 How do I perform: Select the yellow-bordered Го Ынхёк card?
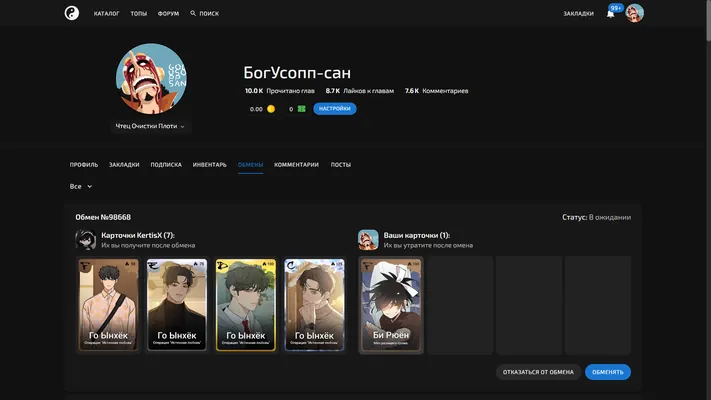246,305
